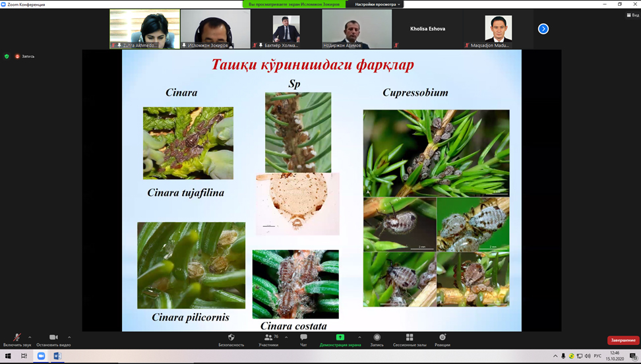Expand video options arrow beside camera
Image resolution: width=641 pixels, height=364 pixels.
point(69,337)
